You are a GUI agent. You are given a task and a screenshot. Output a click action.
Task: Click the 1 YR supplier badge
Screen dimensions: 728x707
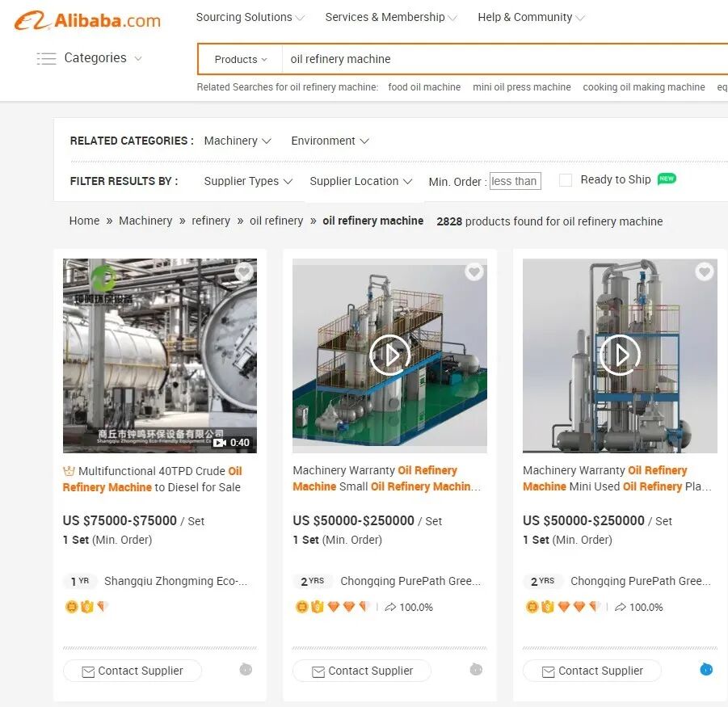point(80,581)
